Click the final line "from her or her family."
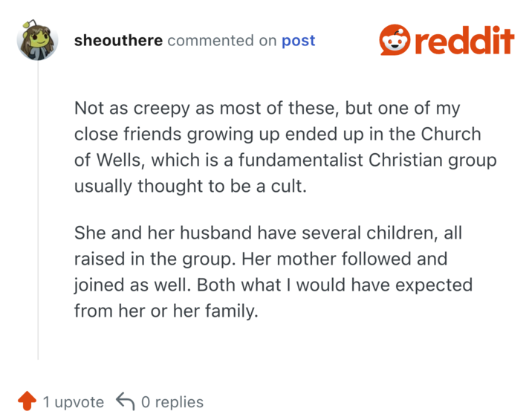 pyautogui.click(x=166, y=311)
